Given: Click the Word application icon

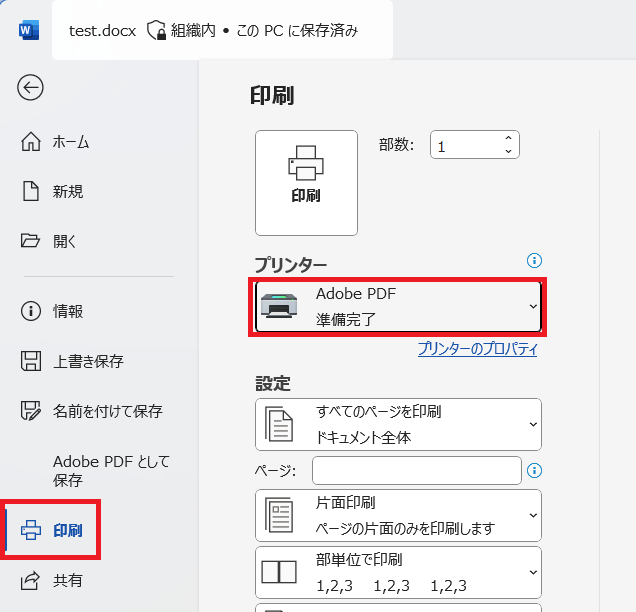Looking at the screenshot, I should click(29, 30).
